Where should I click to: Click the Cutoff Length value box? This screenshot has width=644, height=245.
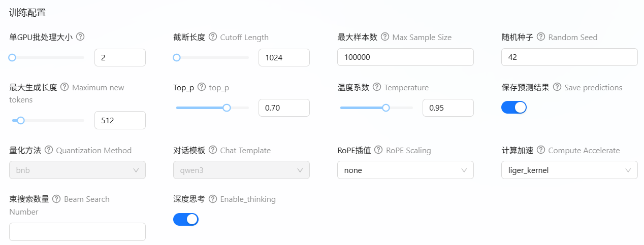[x=284, y=58]
